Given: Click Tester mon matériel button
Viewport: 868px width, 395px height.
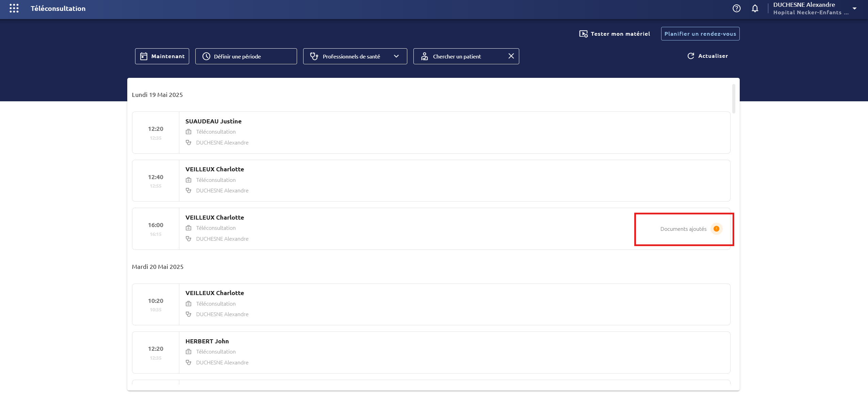Looking at the screenshot, I should (615, 34).
